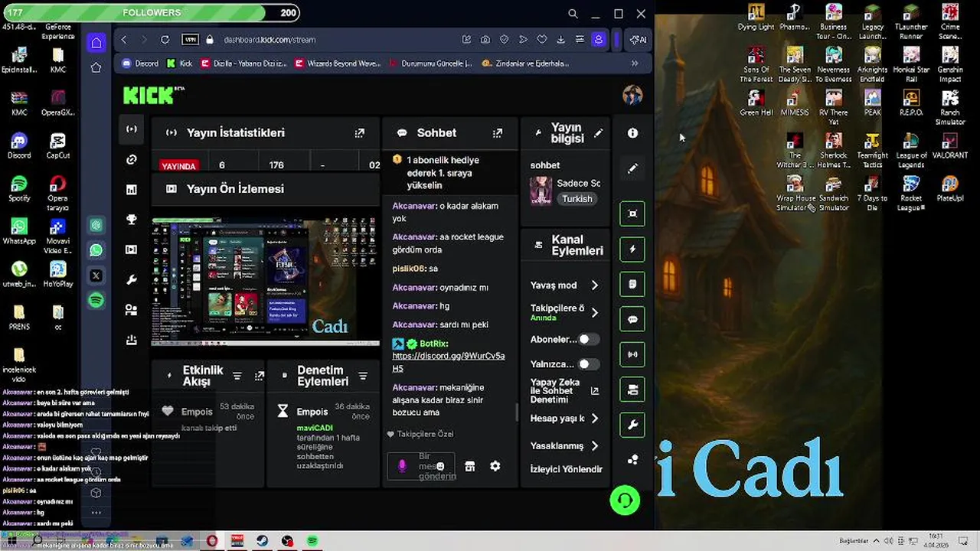Open Opera GX in Windows taskbar

click(x=211, y=541)
